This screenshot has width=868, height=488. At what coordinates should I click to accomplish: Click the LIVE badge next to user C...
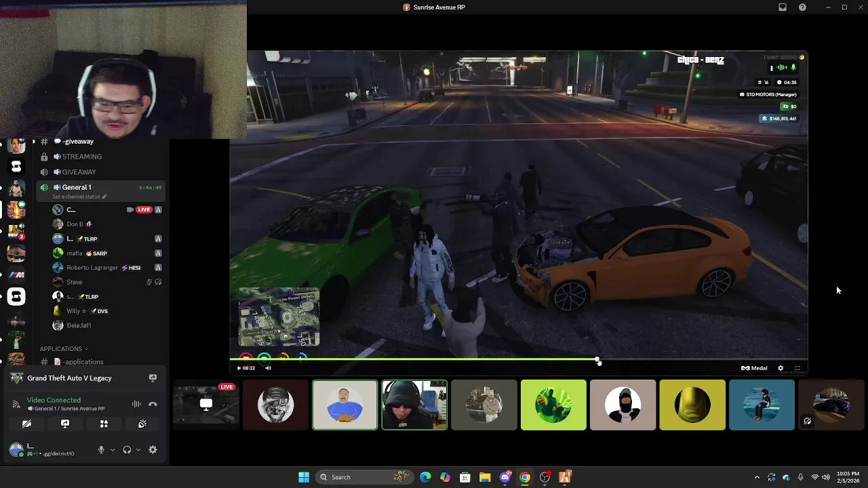pos(144,209)
